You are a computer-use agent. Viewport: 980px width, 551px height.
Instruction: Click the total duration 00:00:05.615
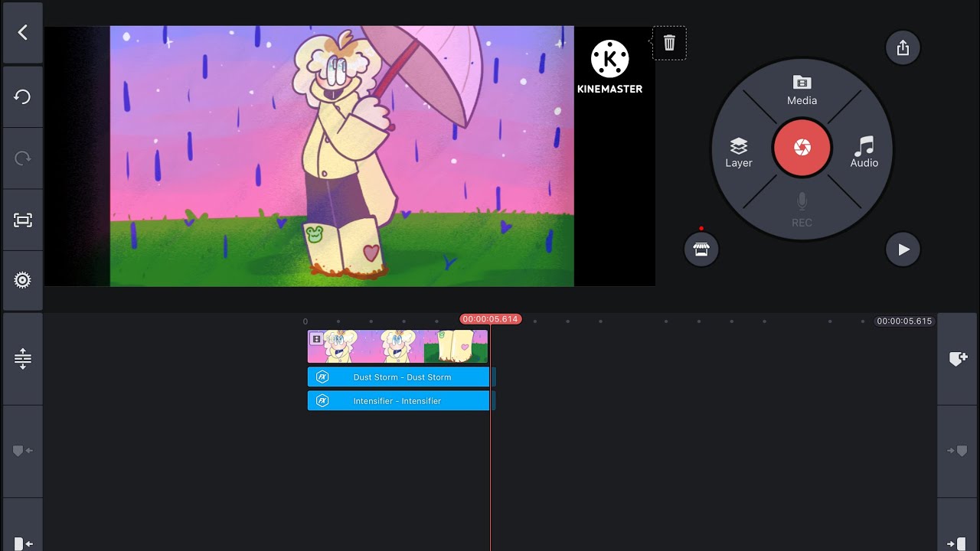905,321
